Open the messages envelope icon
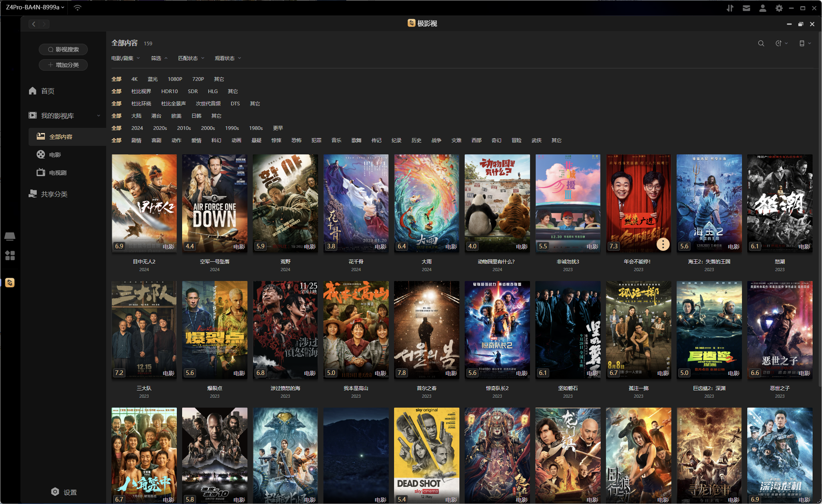This screenshot has height=504, width=822. pos(746,8)
